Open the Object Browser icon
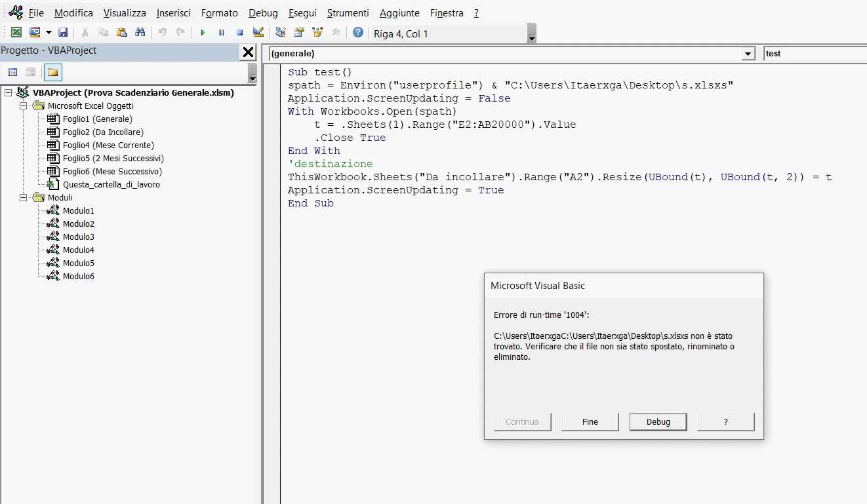The width and height of the screenshot is (867, 504). pyautogui.click(x=317, y=33)
